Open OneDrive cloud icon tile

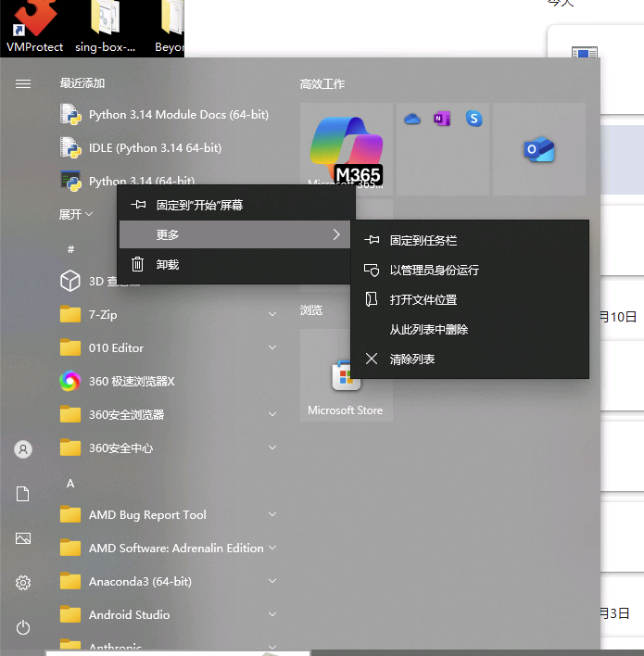[x=412, y=119]
